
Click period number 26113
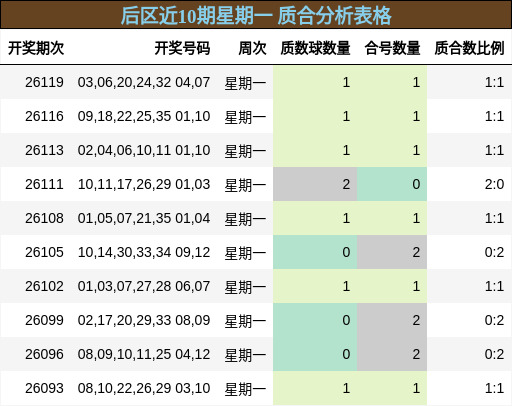click(x=44, y=150)
